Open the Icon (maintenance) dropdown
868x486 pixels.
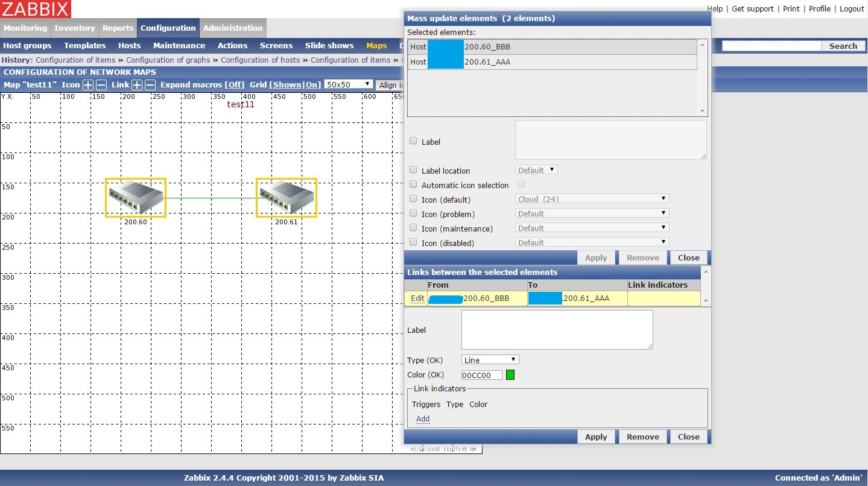(592, 228)
